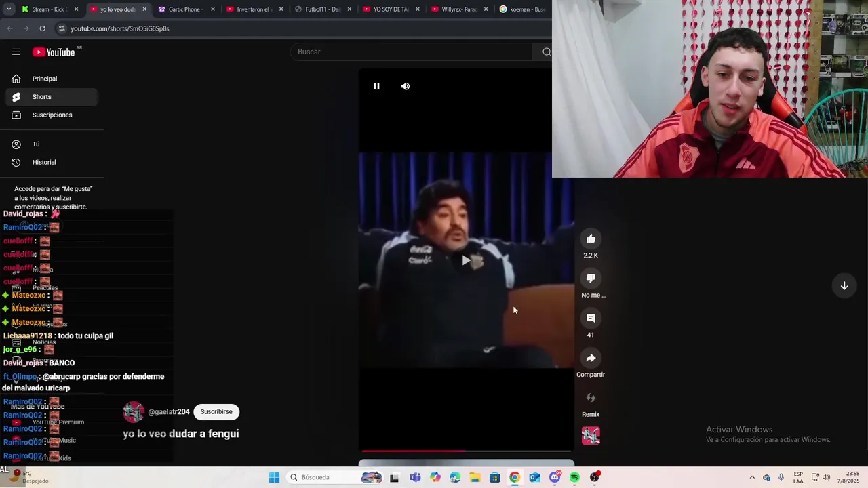Open Discord from the taskbar

coord(555,477)
